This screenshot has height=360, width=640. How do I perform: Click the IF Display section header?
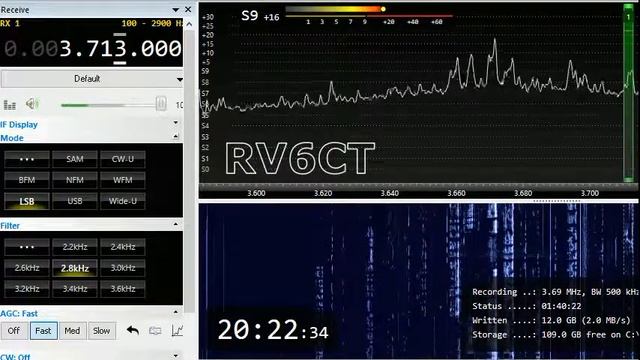pyautogui.click(x=19, y=124)
